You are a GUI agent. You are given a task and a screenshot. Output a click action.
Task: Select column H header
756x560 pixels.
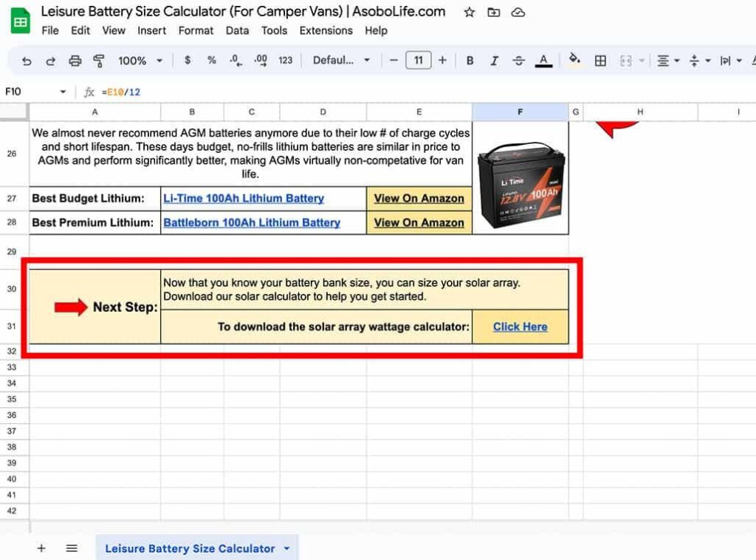point(640,112)
